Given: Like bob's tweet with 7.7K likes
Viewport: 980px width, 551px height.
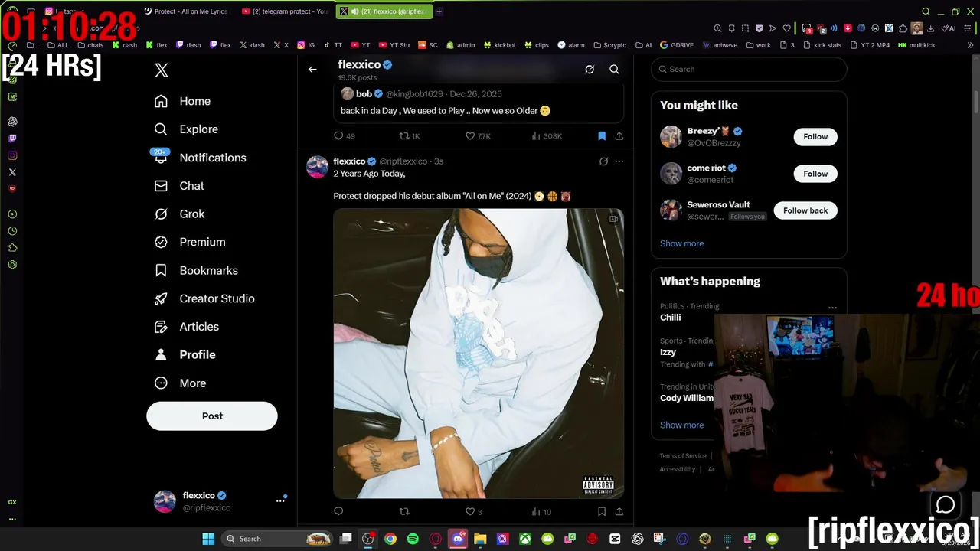Looking at the screenshot, I should 479,135.
